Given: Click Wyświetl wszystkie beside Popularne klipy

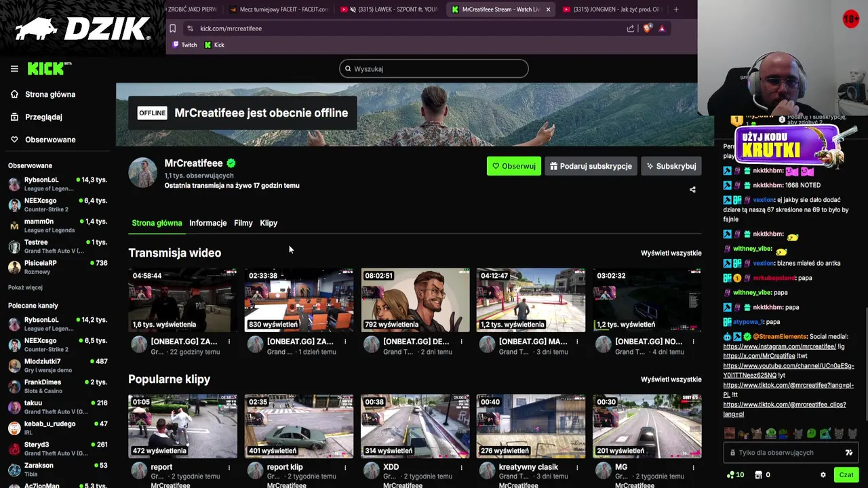Looking at the screenshot, I should click(x=671, y=380).
